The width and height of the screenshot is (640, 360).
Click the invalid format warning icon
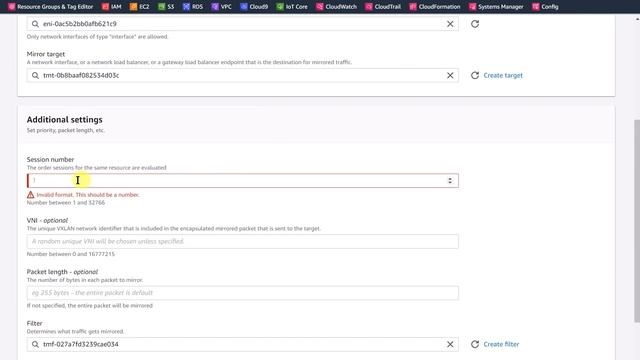pos(31,195)
